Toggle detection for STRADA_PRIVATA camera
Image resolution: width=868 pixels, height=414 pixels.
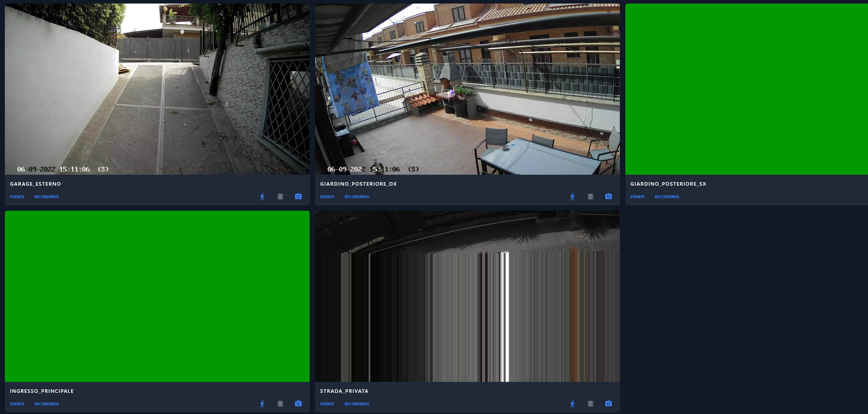coord(572,404)
